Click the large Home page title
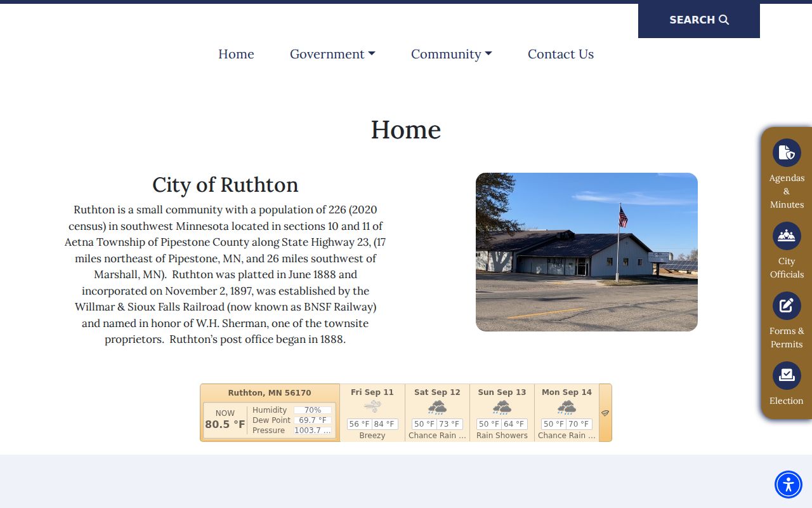The height and width of the screenshot is (508, 812). pyautogui.click(x=406, y=130)
